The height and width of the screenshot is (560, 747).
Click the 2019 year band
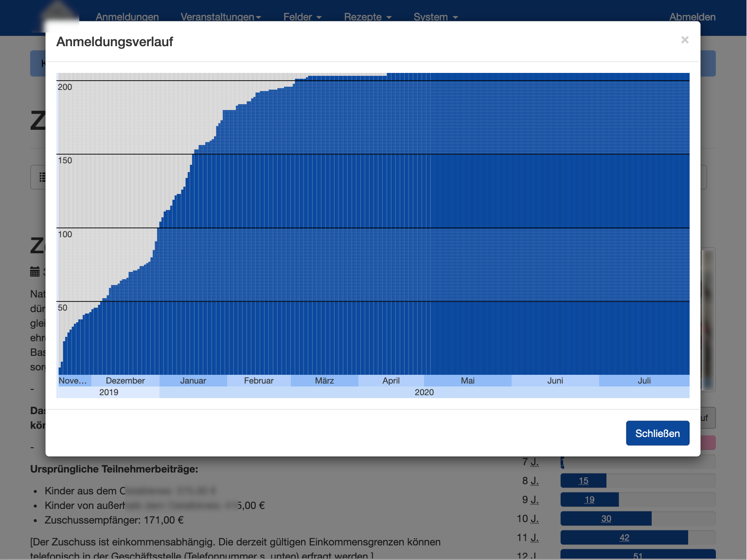pyautogui.click(x=108, y=392)
